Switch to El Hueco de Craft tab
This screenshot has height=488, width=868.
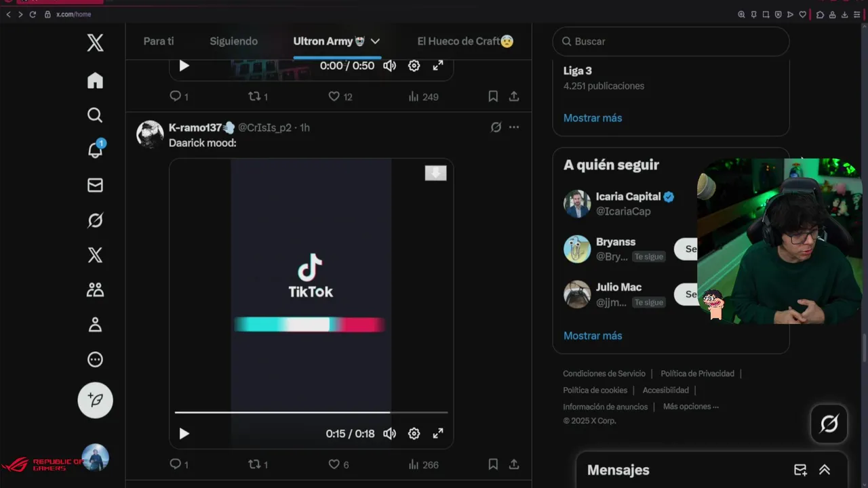pyautogui.click(x=465, y=41)
